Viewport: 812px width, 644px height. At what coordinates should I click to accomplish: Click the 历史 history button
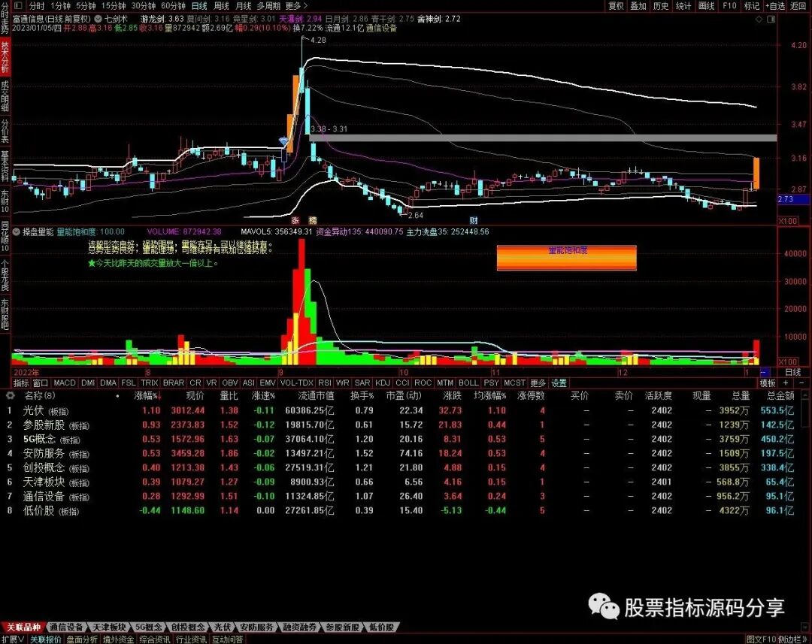coord(661,6)
